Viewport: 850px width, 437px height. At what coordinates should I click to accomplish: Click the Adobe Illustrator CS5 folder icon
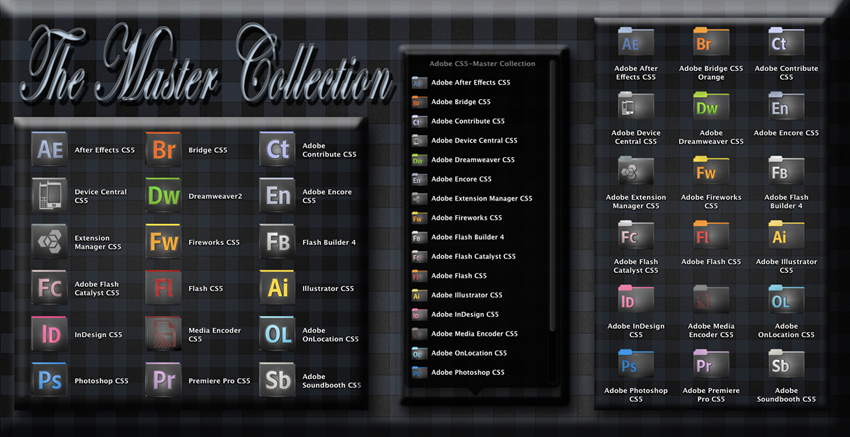pos(786,235)
